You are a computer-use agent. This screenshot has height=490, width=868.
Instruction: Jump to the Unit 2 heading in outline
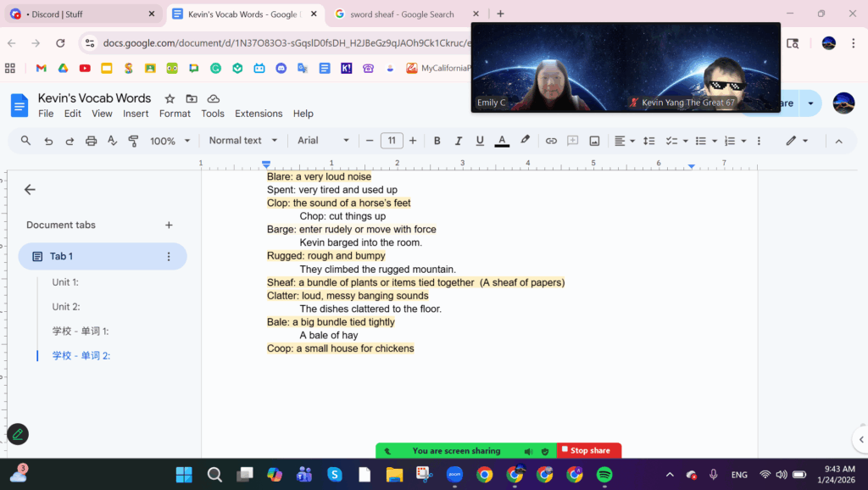66,307
